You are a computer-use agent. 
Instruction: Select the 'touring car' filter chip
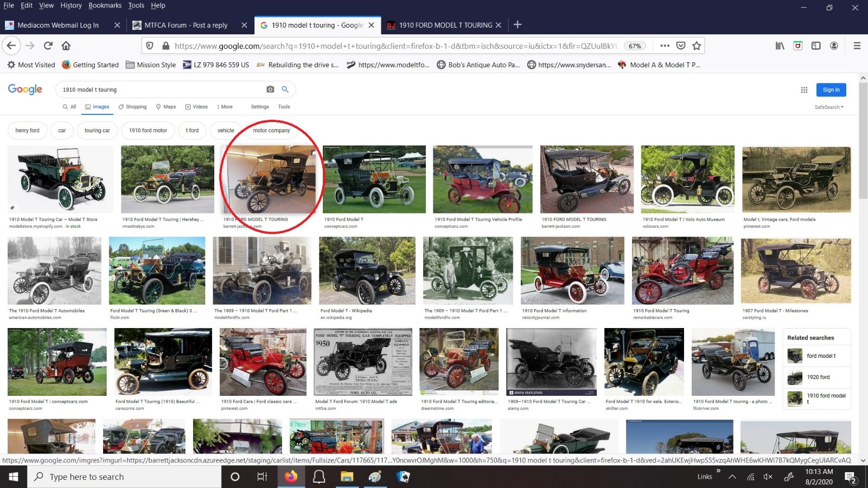[97, 131]
